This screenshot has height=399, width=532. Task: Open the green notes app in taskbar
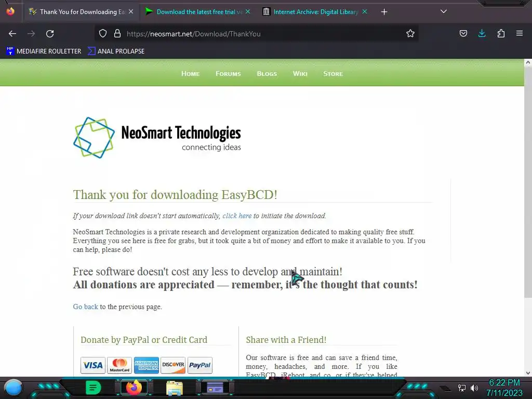tap(93, 388)
